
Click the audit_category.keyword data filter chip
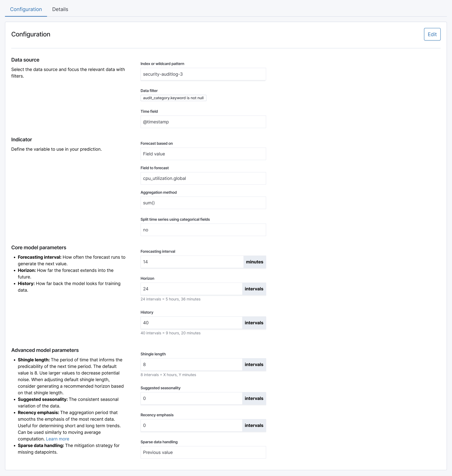tap(173, 98)
